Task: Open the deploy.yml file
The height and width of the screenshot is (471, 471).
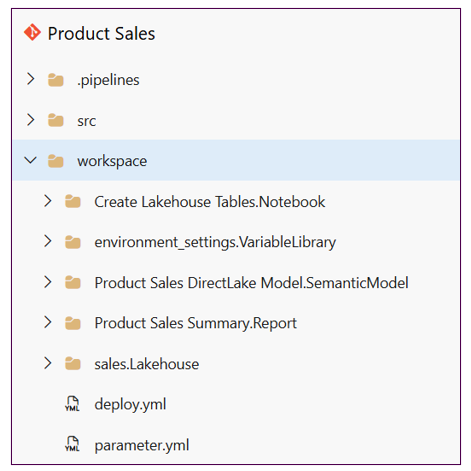Action: coord(130,404)
